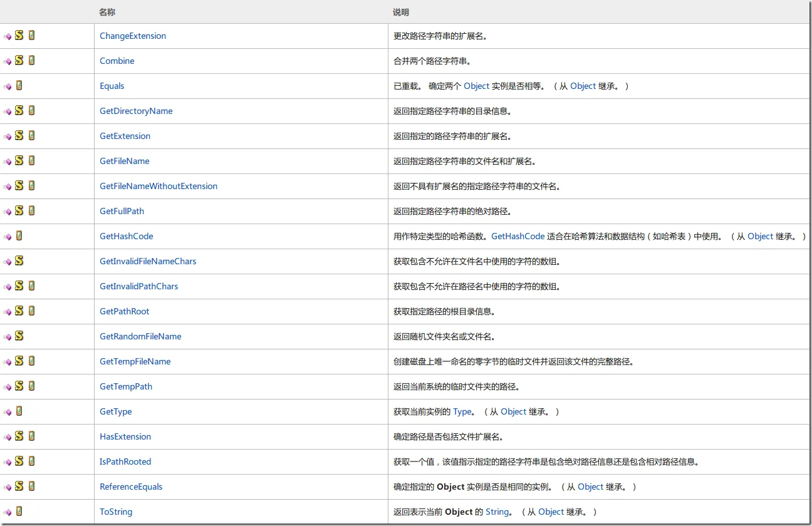The height and width of the screenshot is (526, 812).
Task: Click the purple method icon beside GetFileNameWithoutExtension
Action: coord(8,187)
